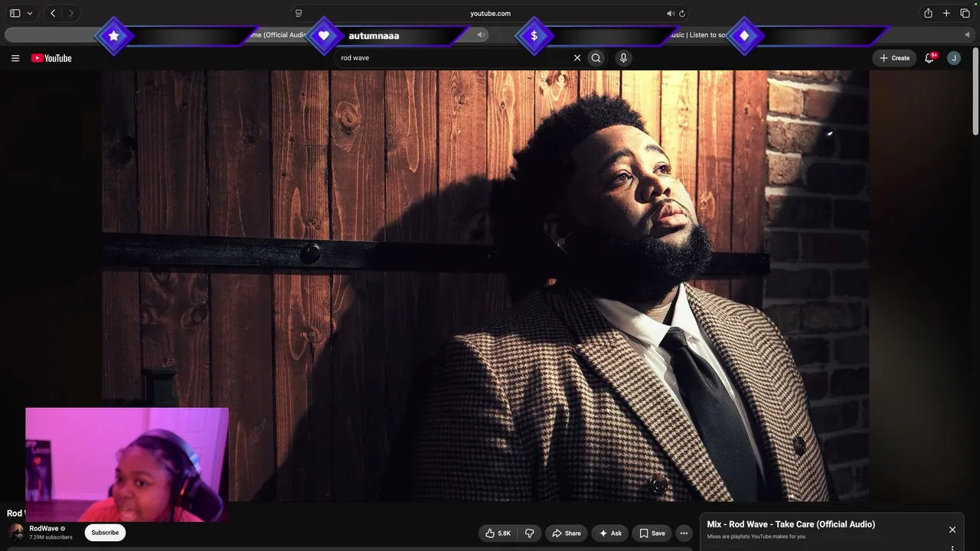Image resolution: width=980 pixels, height=551 pixels.
Task: Switch to the "Listen to so" music tab
Action: pyautogui.click(x=697, y=35)
